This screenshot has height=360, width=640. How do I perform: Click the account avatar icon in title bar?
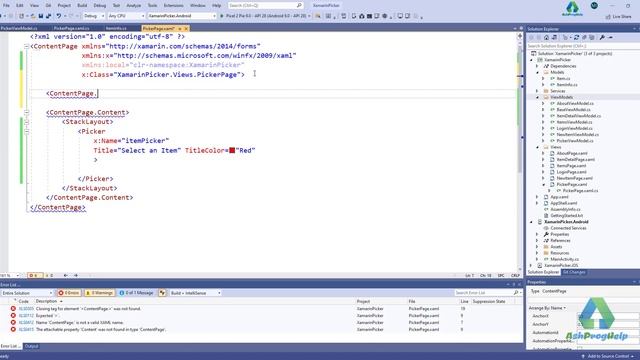pos(594,5)
